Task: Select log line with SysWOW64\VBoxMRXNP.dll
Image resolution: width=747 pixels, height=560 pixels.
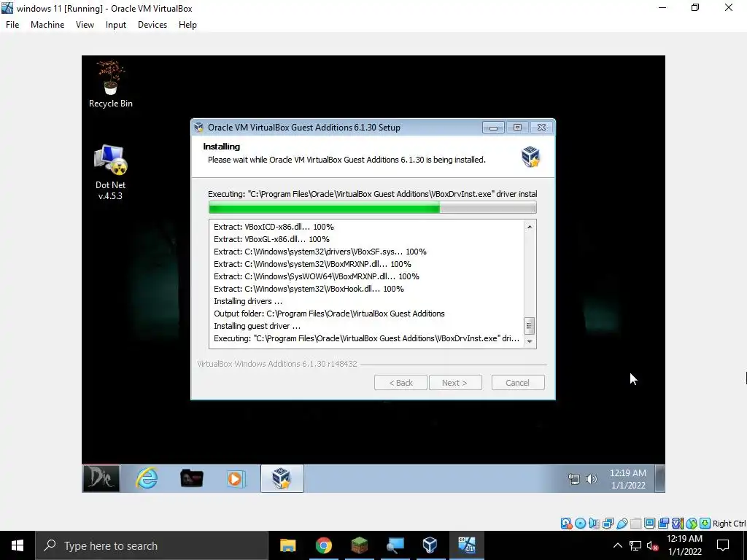Action: coord(317,276)
